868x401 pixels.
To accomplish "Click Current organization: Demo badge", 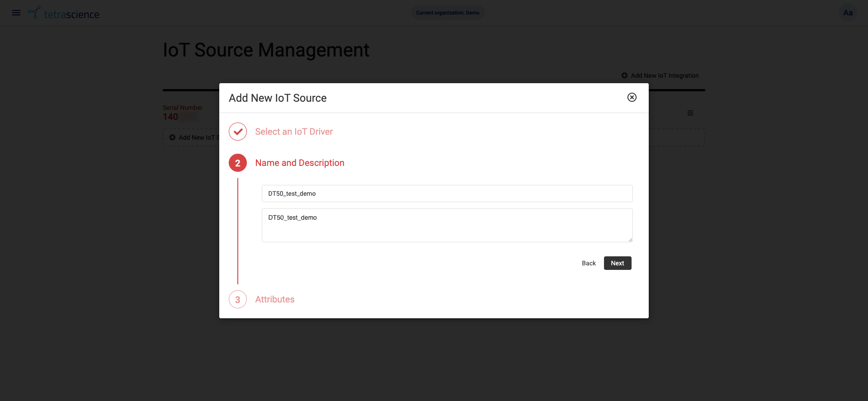I will point(448,13).
